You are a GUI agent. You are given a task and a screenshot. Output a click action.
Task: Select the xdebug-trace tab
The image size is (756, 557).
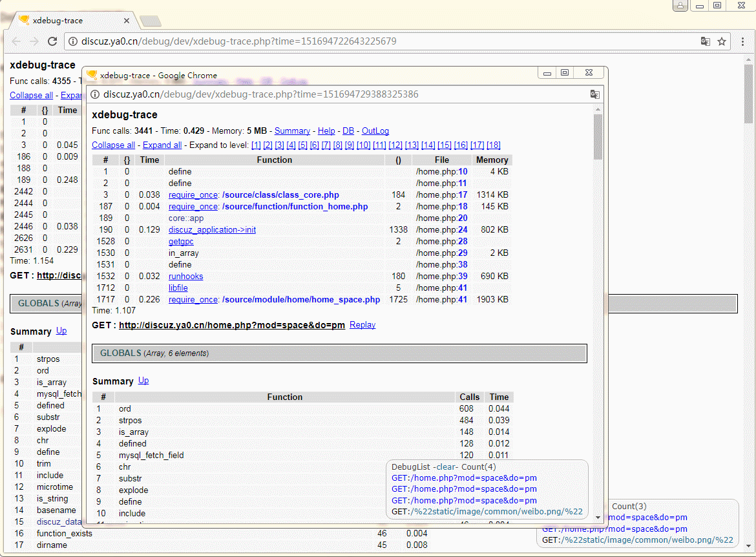point(73,21)
